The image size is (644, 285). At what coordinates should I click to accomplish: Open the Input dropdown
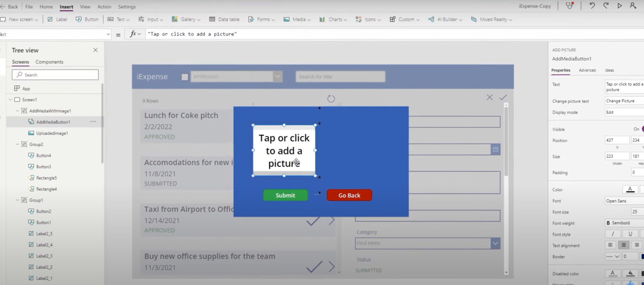click(151, 19)
